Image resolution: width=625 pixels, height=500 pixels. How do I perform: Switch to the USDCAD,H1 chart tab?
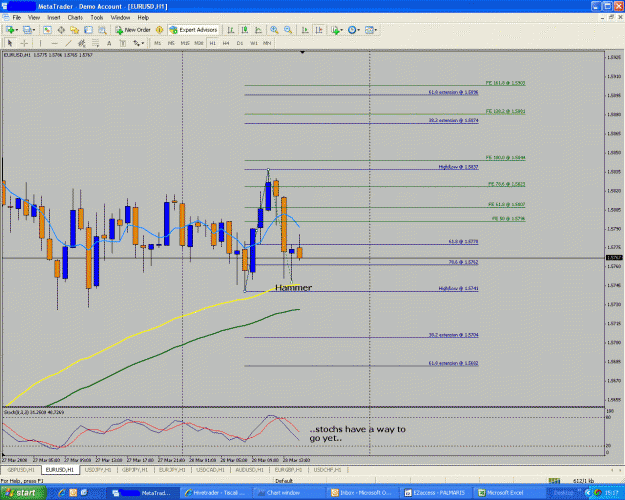pyautogui.click(x=210, y=470)
